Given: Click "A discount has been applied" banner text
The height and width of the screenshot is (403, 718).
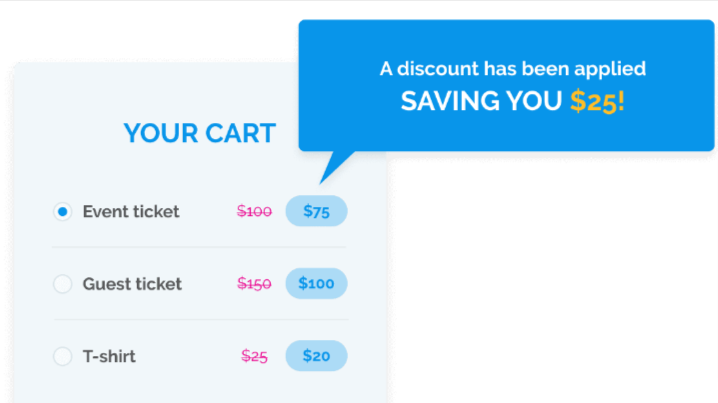Looking at the screenshot, I should pos(512,69).
